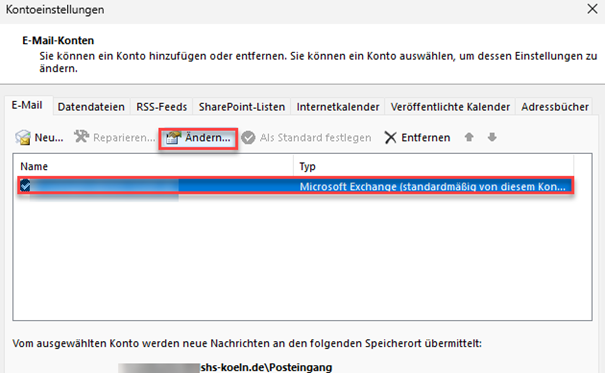Open the Datendateien tab

click(91, 107)
